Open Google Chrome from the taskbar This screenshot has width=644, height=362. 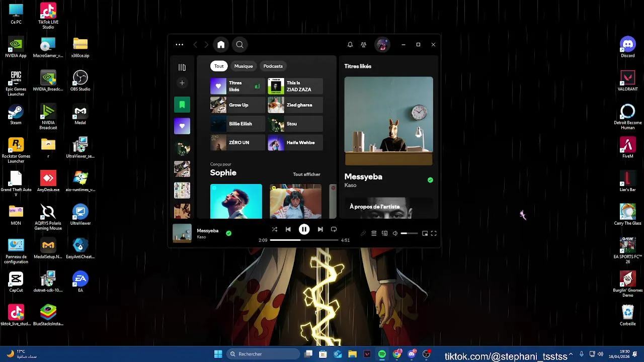[x=397, y=354]
